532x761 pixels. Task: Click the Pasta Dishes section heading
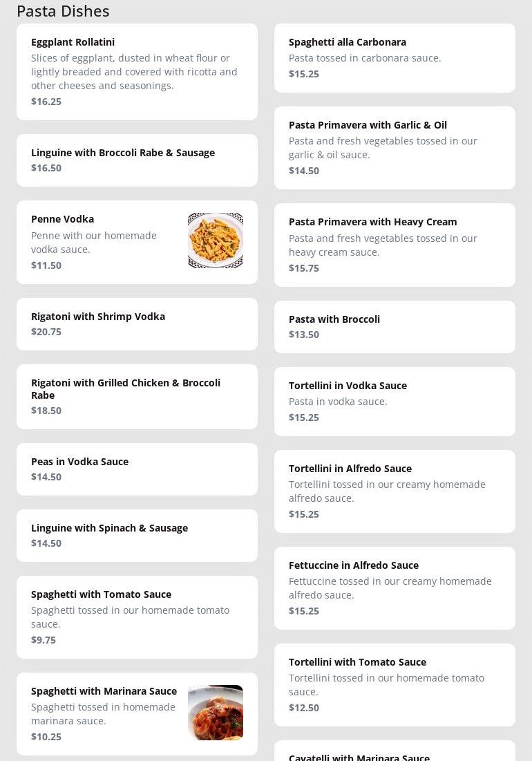(x=63, y=11)
